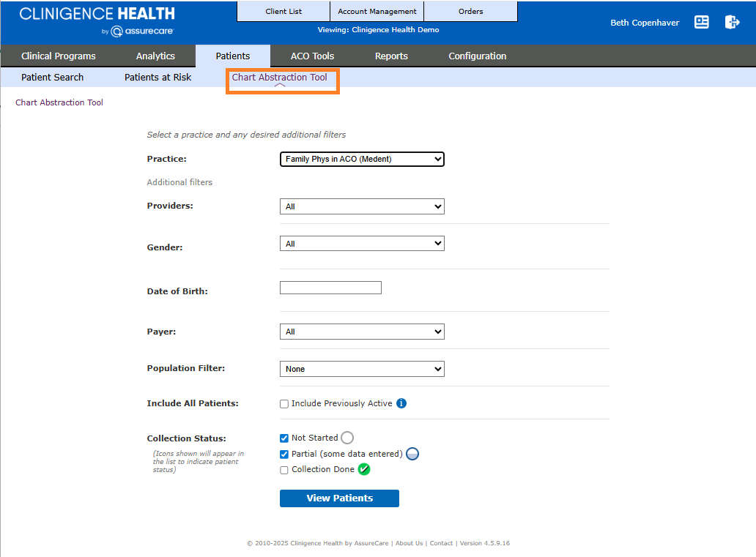Click the green check Collection Done icon
The height and width of the screenshot is (557, 756).
coord(364,469)
